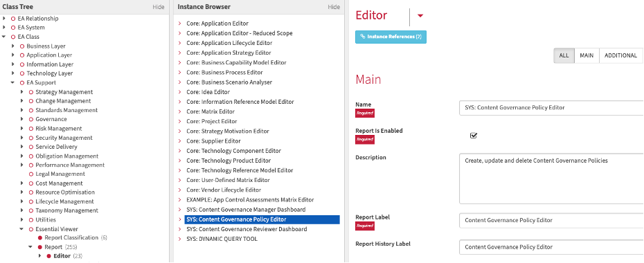Click chevron beside Core: Supplier Editor

(180, 141)
